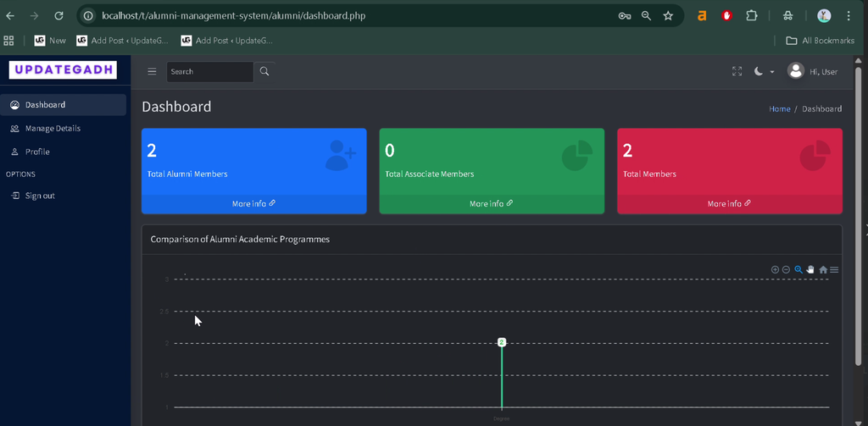The height and width of the screenshot is (426, 868).
Task: Click the green data marker labeled 2
Action: [x=502, y=342]
